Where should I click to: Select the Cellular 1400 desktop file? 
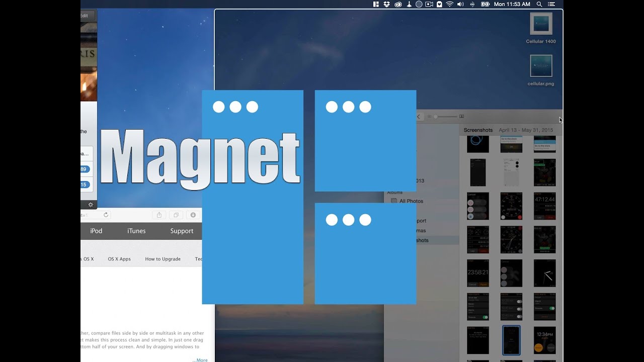(x=541, y=29)
